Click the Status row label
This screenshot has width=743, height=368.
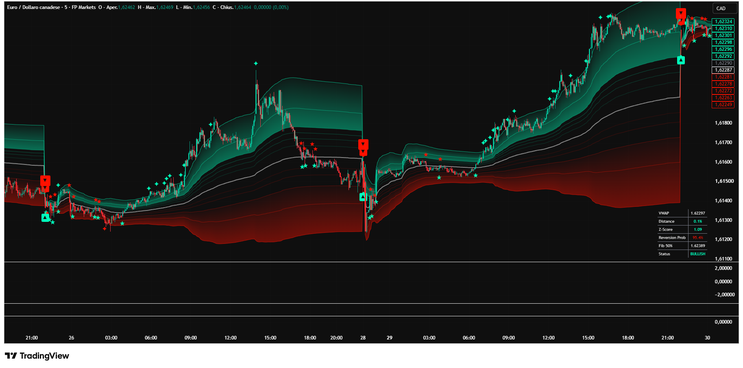(664, 254)
